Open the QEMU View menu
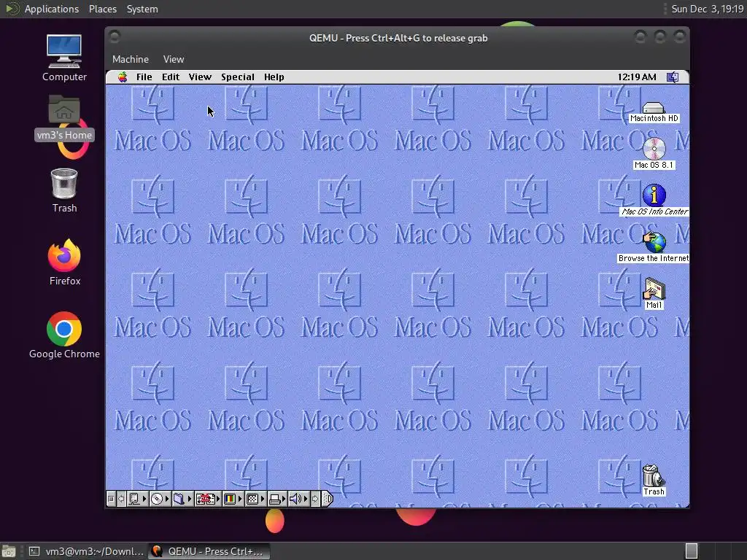Viewport: 747px width, 560px height. pos(174,59)
